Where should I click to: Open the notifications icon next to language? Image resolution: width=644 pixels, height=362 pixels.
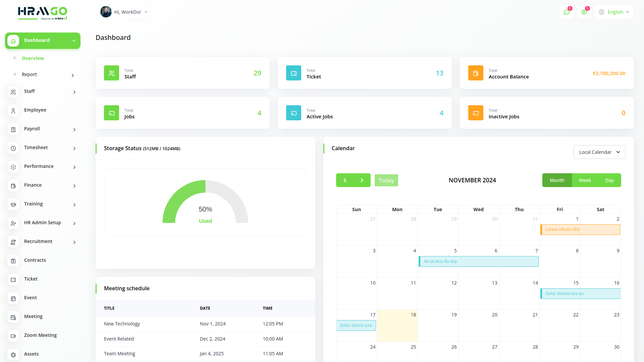(584, 12)
